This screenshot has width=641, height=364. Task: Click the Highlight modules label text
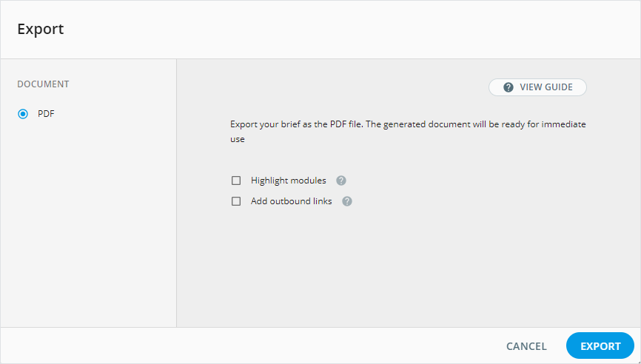pyautogui.click(x=288, y=181)
